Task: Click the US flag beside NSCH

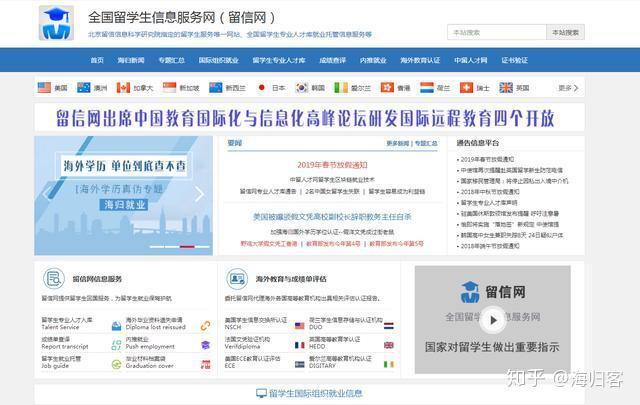Action: pos(300,326)
